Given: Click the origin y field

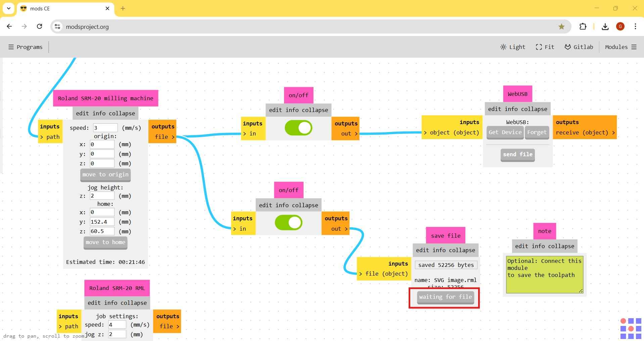Looking at the screenshot, I should click(102, 154).
